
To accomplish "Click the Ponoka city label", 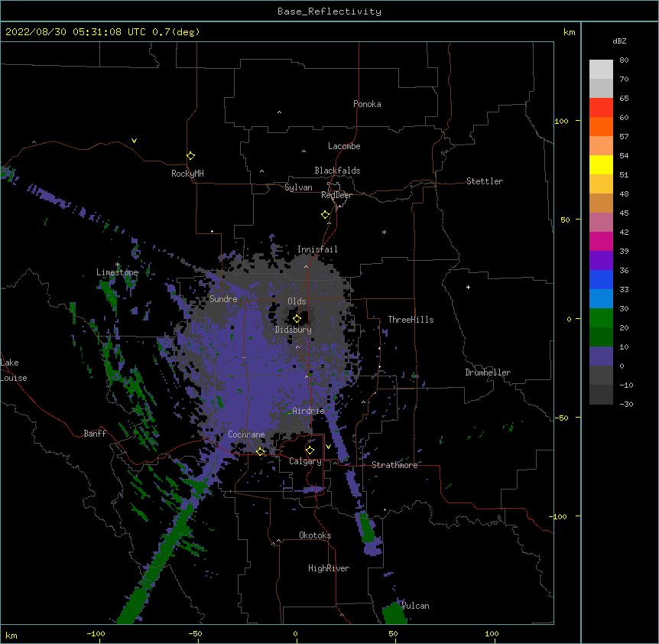I will coord(367,104).
